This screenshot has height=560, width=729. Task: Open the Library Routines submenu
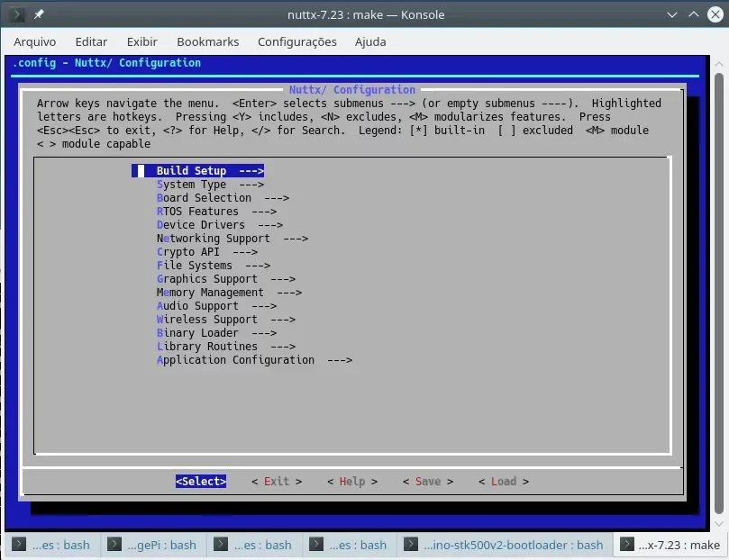click(226, 347)
